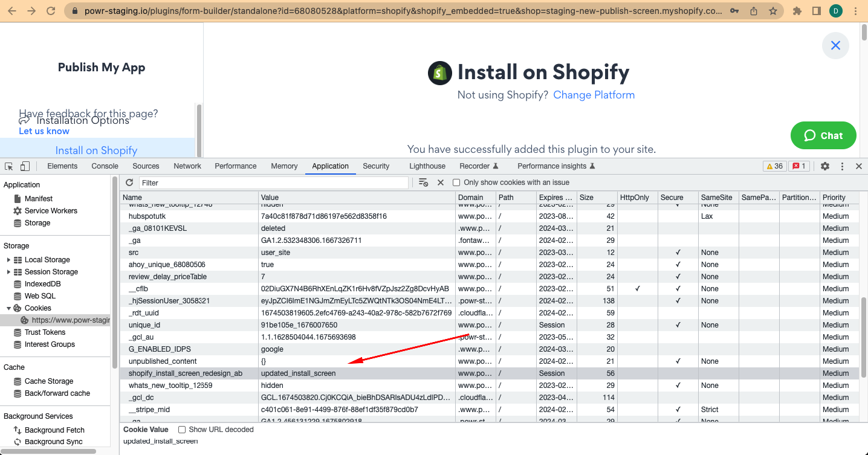Switch to the Network tab
868x455 pixels.
187,166
